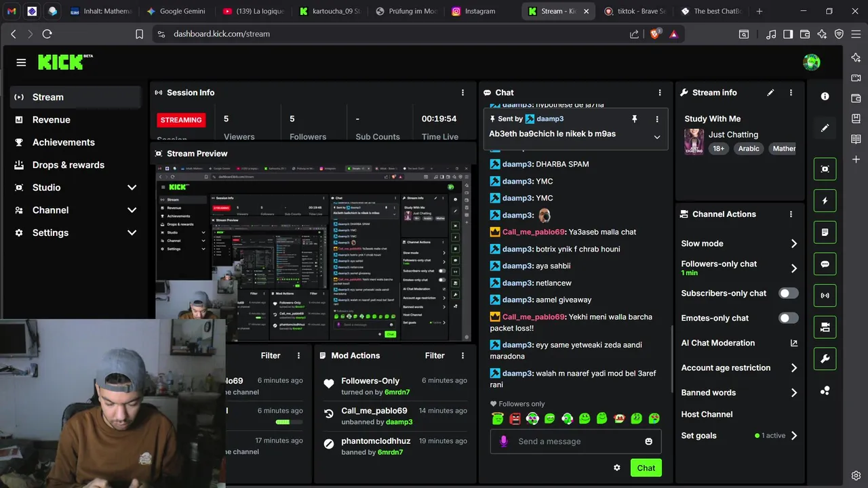The height and width of the screenshot is (488, 868).
Task: Click the Just Chatting category thumbnail
Action: (x=694, y=142)
